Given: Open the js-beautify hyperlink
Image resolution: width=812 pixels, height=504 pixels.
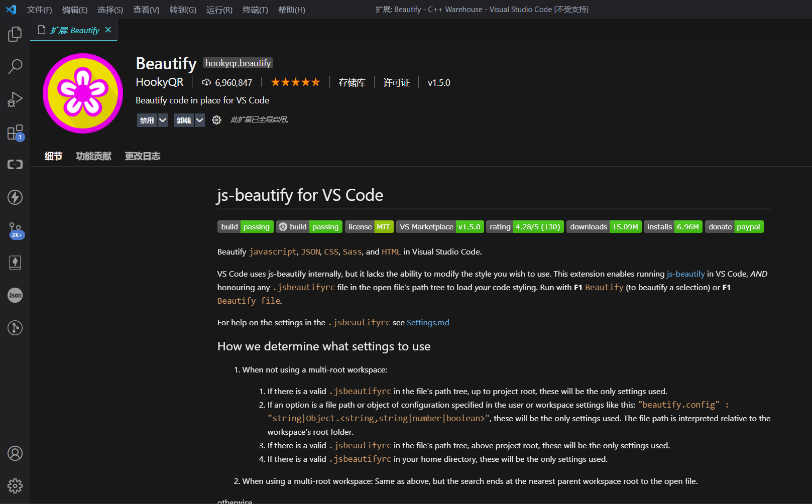Looking at the screenshot, I should point(685,274).
